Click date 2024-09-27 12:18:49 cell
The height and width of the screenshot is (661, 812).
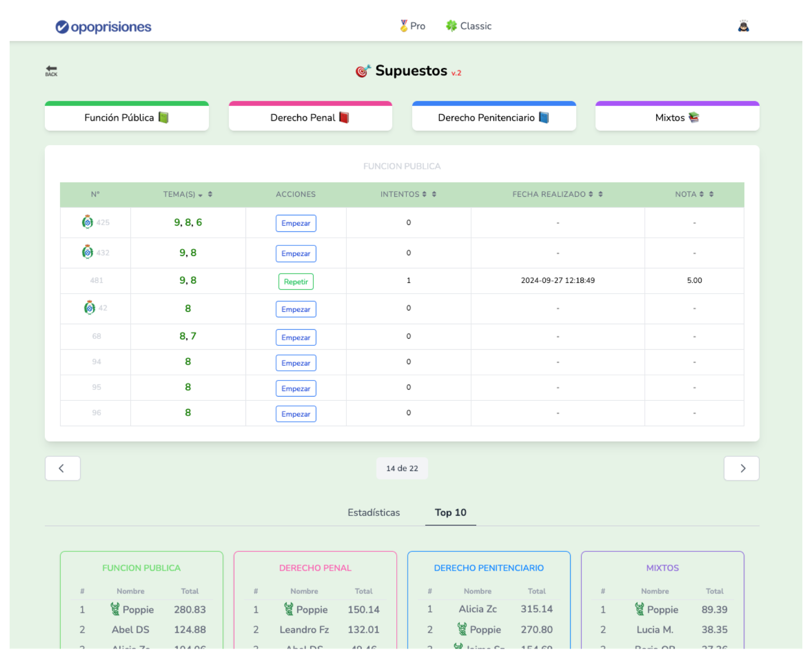[x=558, y=280]
